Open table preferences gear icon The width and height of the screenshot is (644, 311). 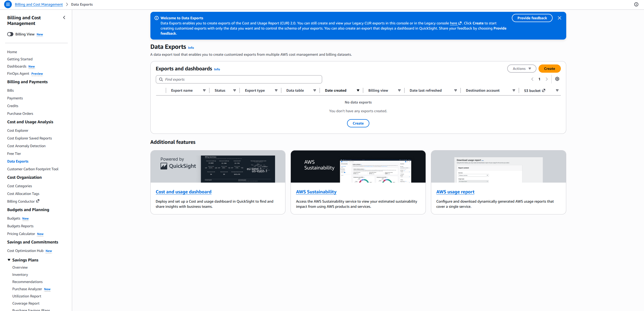click(x=557, y=79)
